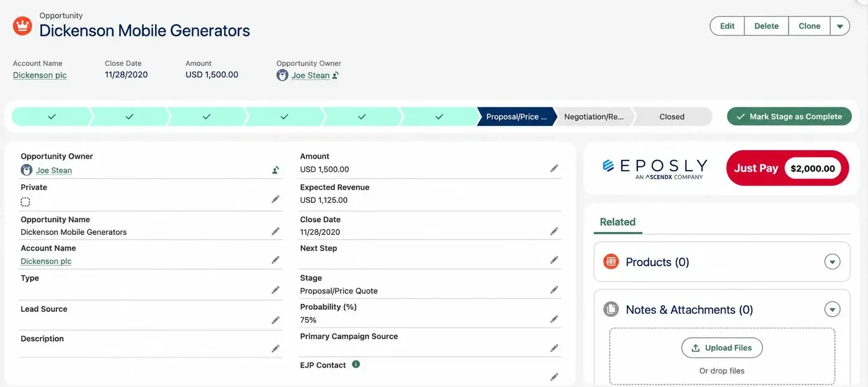Select Proposal/Price stage in path

[x=516, y=117]
